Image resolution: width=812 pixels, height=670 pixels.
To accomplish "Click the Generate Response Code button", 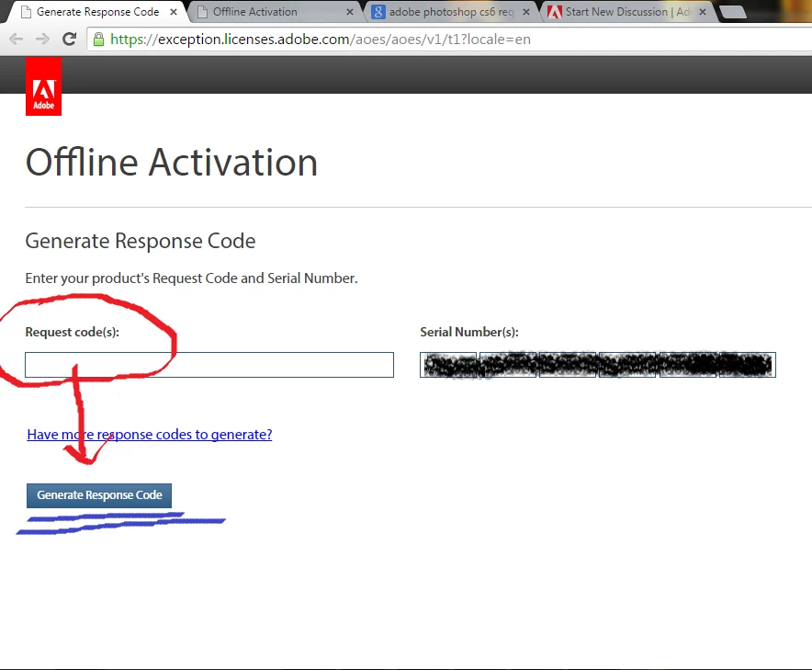I will [x=99, y=495].
